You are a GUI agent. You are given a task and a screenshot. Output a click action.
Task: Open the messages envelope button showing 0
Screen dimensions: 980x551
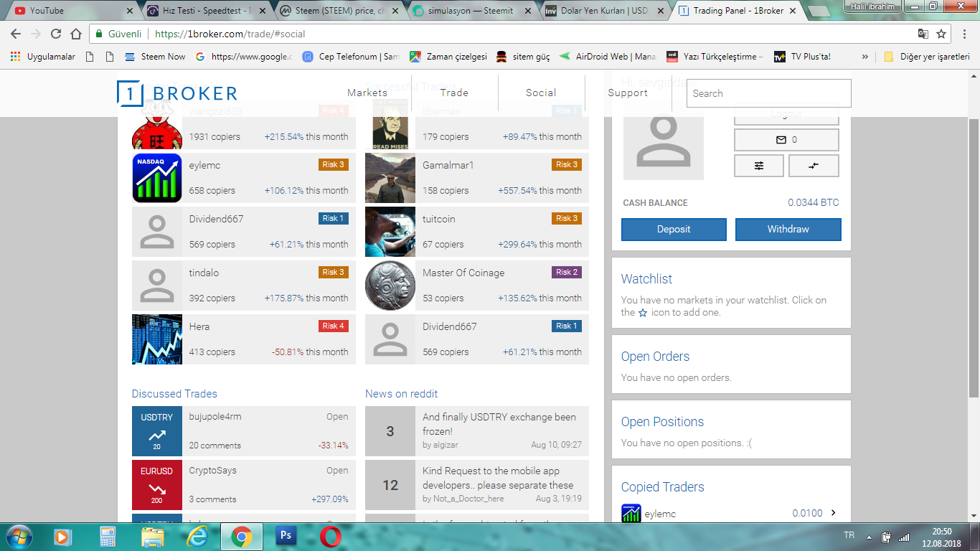(x=786, y=140)
